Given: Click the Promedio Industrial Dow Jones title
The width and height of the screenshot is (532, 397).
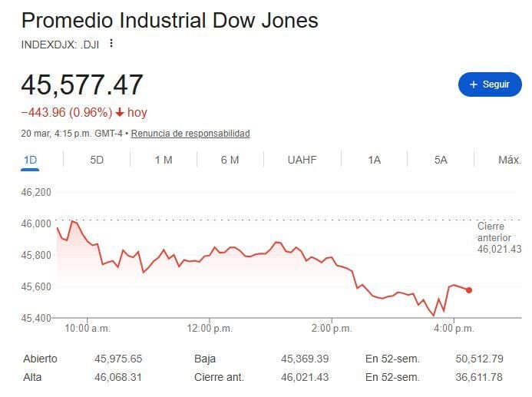Looking at the screenshot, I should click(170, 20).
